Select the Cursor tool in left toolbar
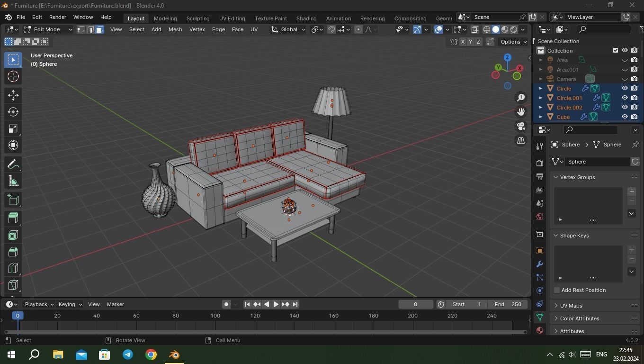The height and width of the screenshot is (364, 644). point(13,76)
